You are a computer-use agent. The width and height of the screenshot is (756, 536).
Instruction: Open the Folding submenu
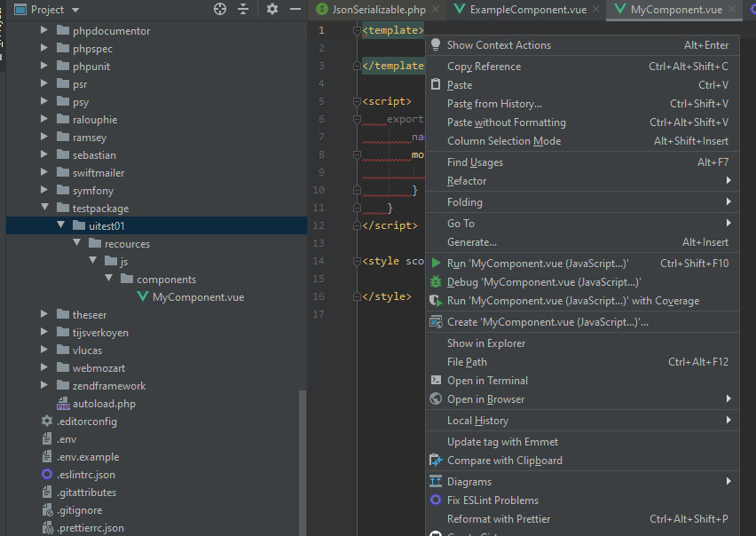pos(582,202)
